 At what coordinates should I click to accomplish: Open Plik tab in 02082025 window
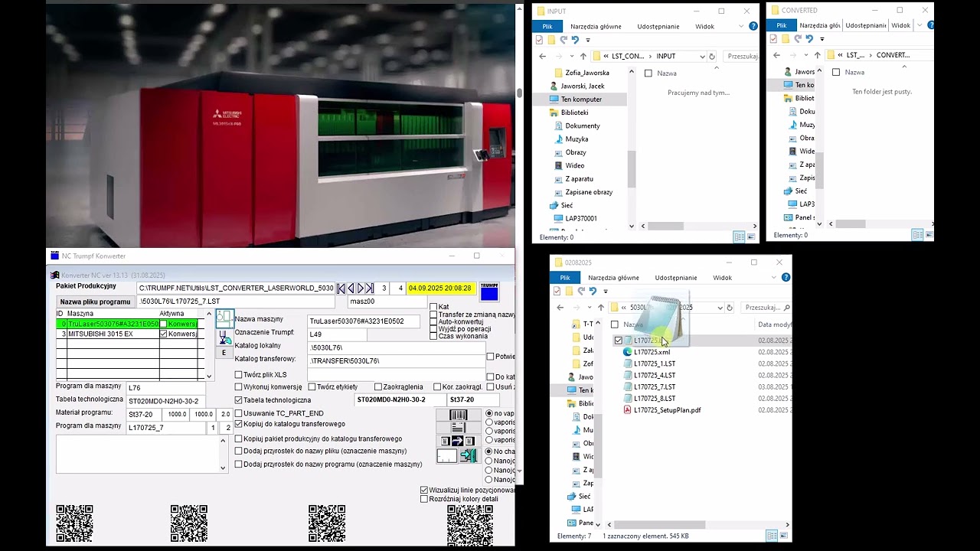(565, 278)
